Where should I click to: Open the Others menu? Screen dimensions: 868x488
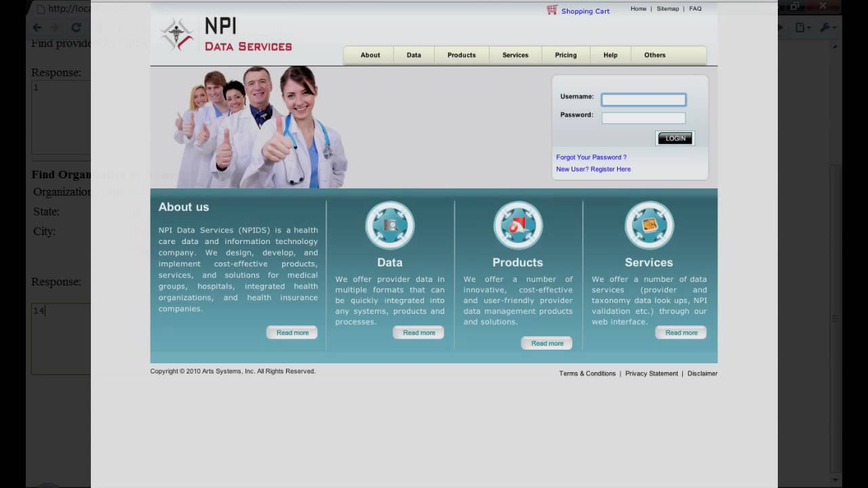pyautogui.click(x=655, y=55)
